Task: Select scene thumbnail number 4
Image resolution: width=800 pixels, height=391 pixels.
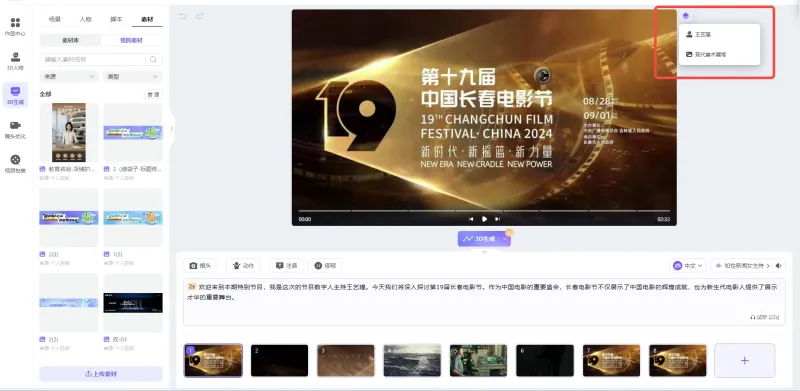Action: point(412,360)
